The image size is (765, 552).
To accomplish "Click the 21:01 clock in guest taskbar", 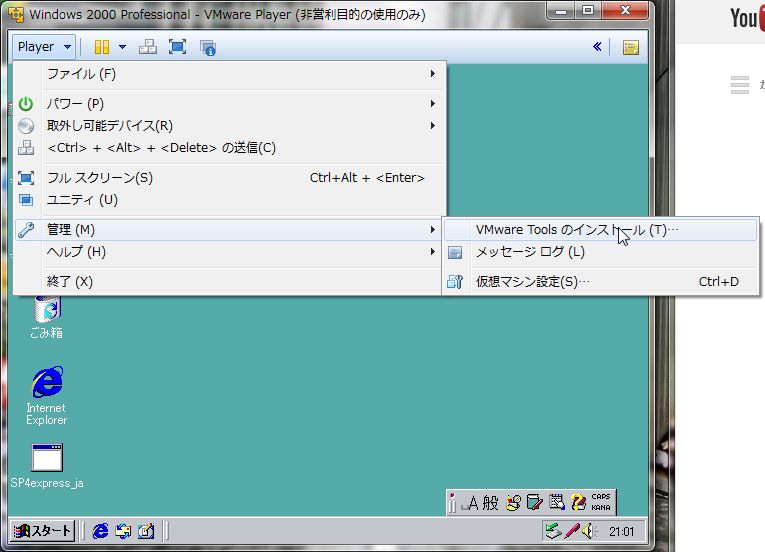I will point(622,532).
